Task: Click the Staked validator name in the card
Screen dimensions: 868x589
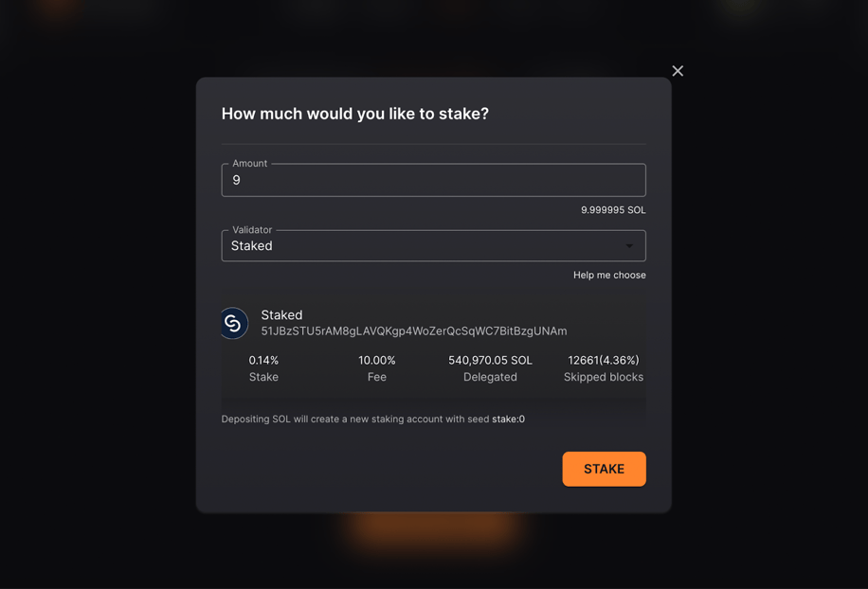Action: pyautogui.click(x=281, y=314)
